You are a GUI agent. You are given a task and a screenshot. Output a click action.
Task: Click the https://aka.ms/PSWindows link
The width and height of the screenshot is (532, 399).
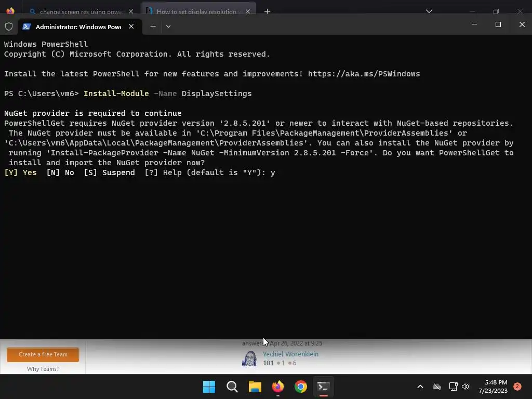click(x=364, y=74)
